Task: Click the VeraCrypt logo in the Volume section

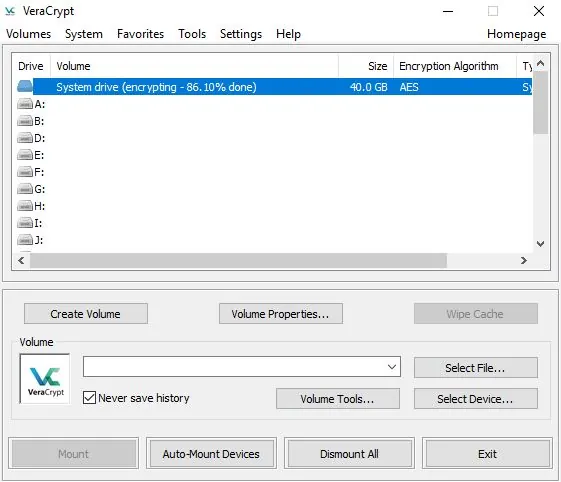Action: point(45,379)
